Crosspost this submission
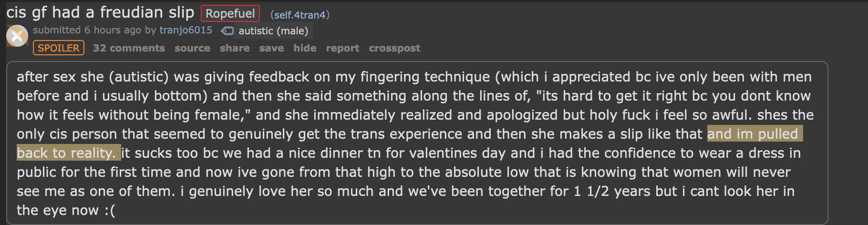The height and width of the screenshot is (225, 868). (x=394, y=48)
